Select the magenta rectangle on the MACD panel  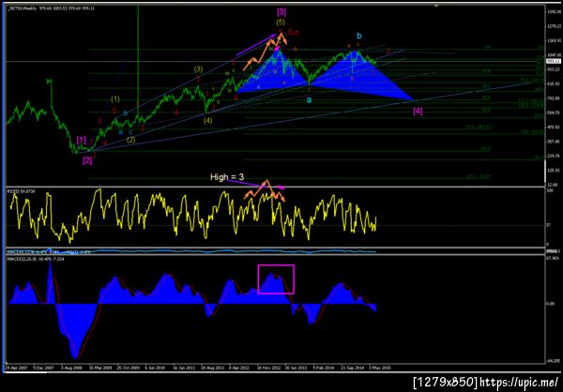[276, 279]
